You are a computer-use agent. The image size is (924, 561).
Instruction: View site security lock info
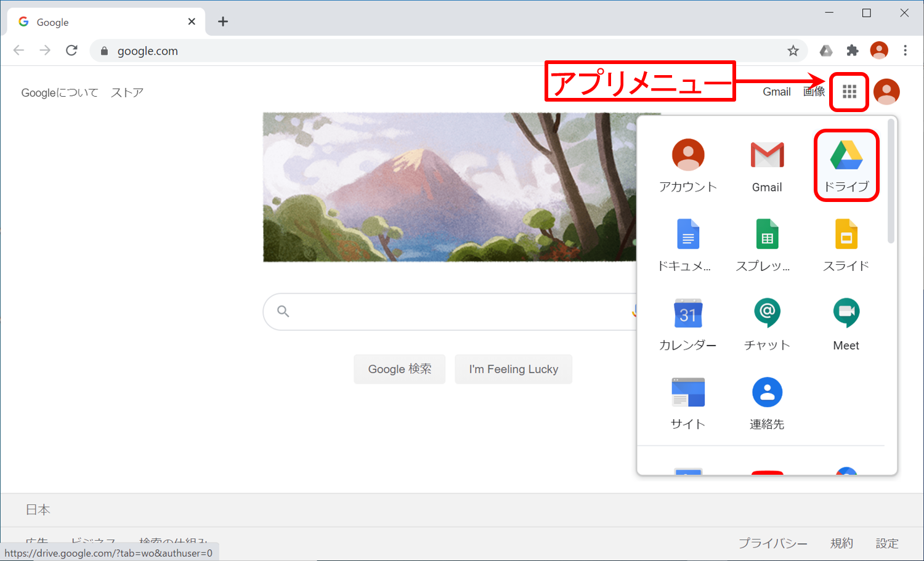[x=104, y=51]
